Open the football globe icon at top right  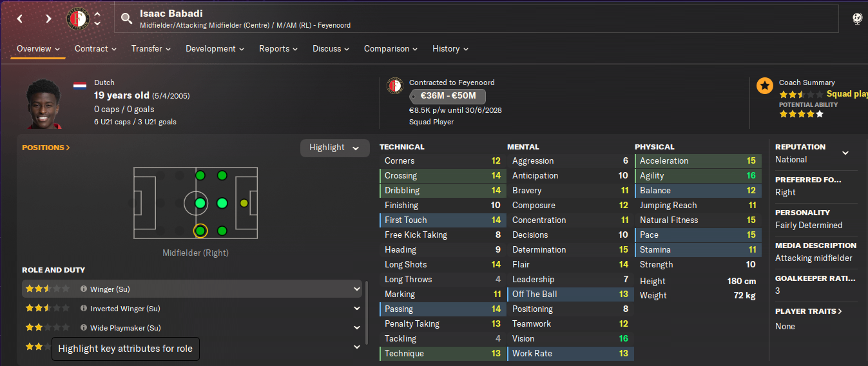pos(857,19)
